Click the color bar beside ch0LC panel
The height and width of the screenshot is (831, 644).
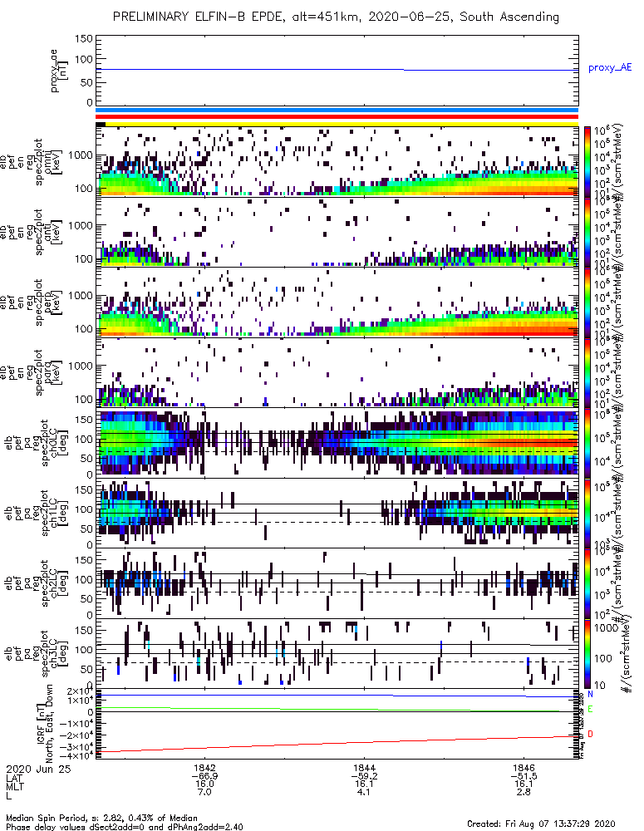pos(587,443)
